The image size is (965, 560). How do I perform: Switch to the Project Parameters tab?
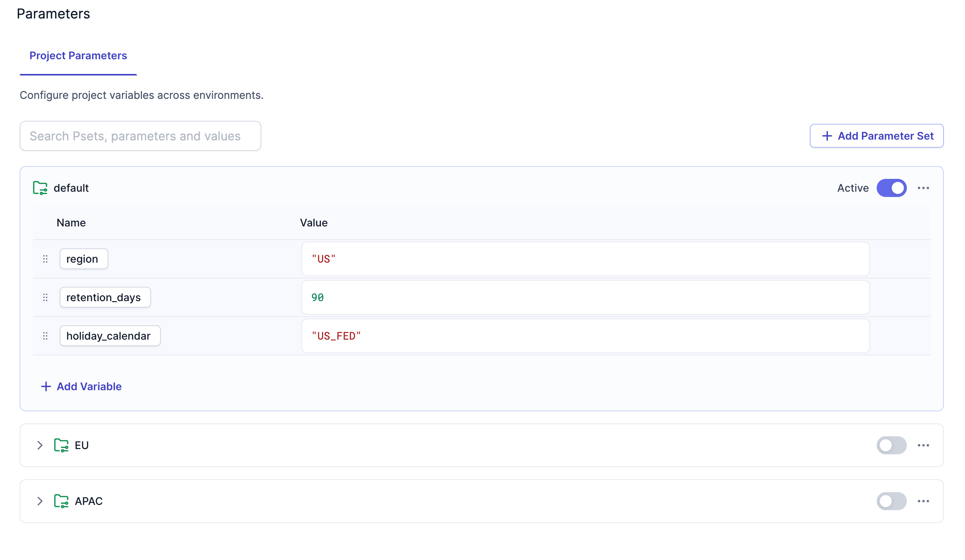pos(78,56)
